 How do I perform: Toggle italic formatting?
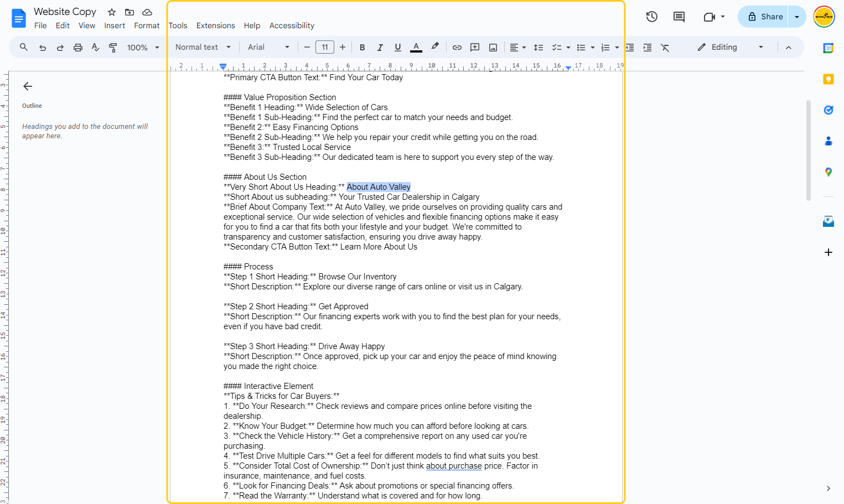click(x=380, y=48)
